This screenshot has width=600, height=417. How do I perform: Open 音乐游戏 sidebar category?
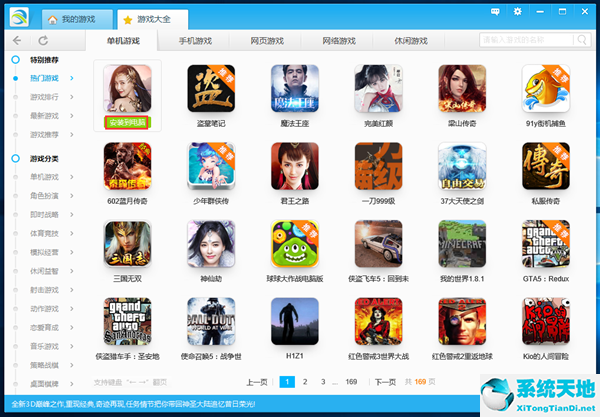point(44,346)
